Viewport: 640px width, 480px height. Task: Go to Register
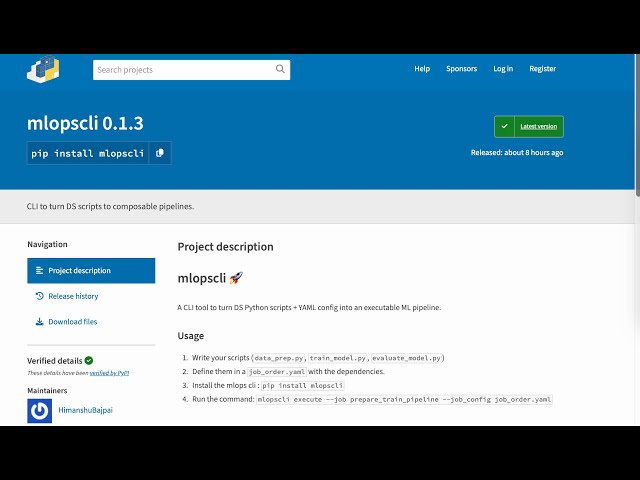[x=542, y=69]
